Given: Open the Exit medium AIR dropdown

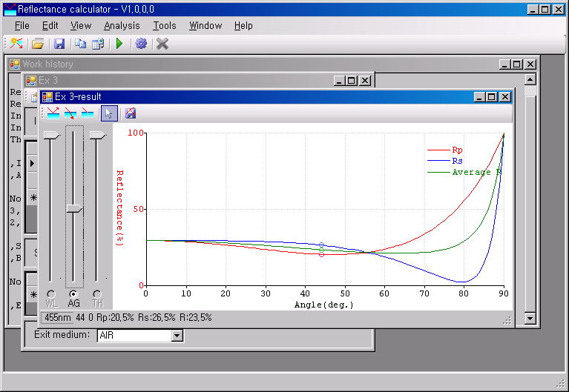Looking at the screenshot, I should (x=177, y=336).
